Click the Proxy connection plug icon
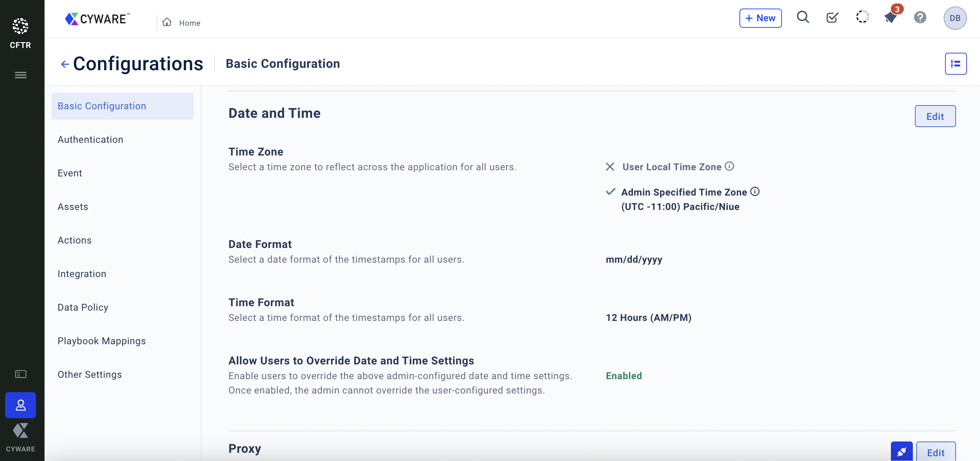The height and width of the screenshot is (461, 980). (x=901, y=452)
